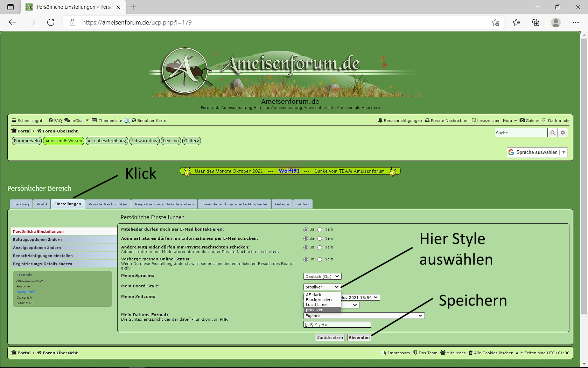Refresh the page in browser
The image size is (588, 368).
pyautogui.click(x=51, y=22)
